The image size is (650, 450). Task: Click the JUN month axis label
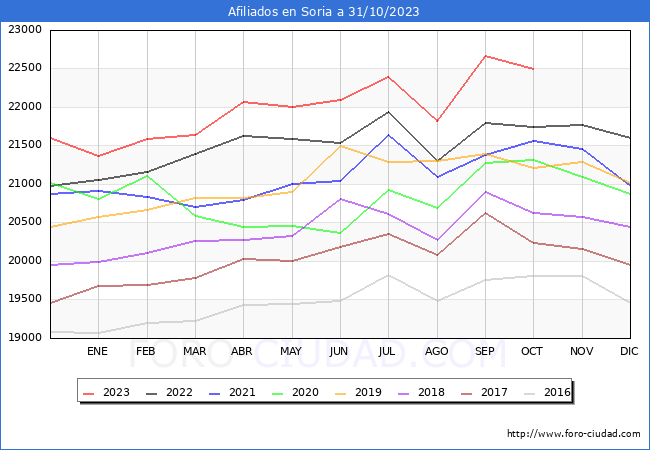coord(339,351)
